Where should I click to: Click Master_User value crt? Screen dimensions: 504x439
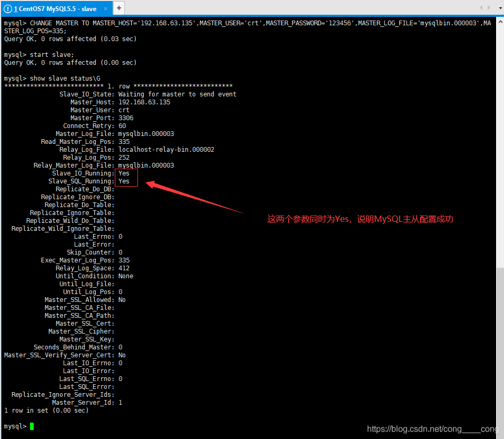click(x=124, y=110)
